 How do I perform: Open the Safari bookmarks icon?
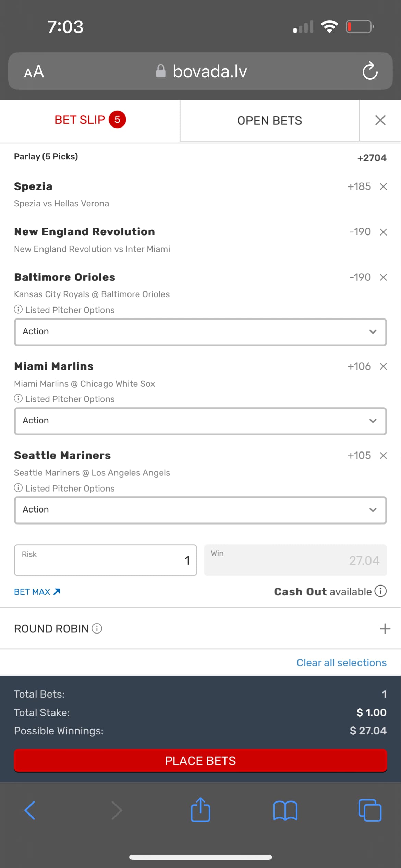coord(285,810)
